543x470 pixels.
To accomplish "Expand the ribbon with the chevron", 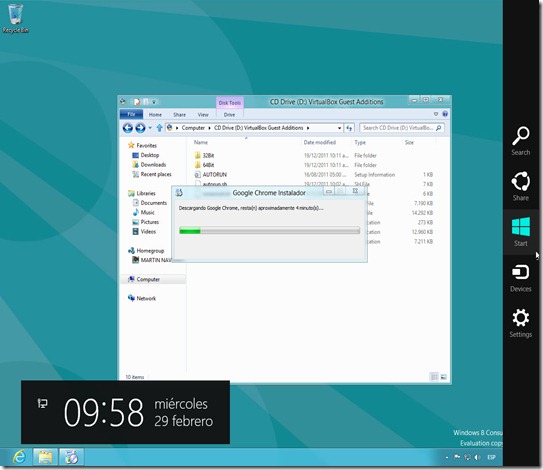I will click(x=436, y=114).
